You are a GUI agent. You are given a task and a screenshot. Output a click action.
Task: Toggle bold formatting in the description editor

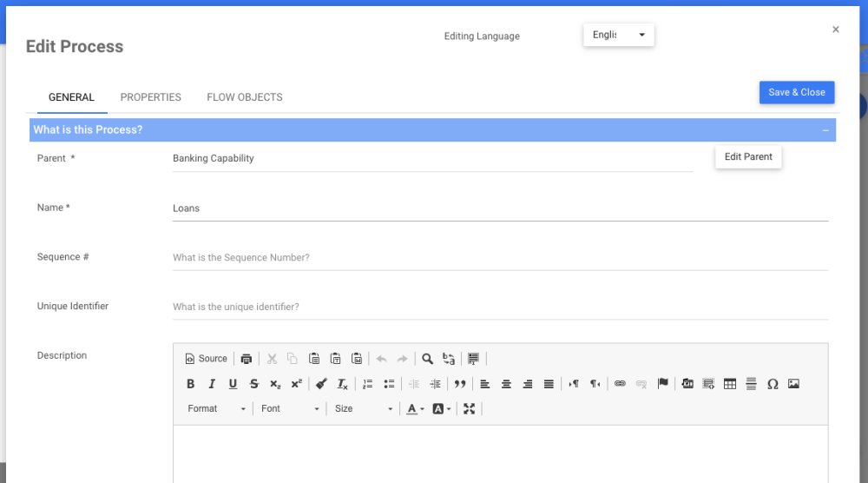click(x=191, y=384)
